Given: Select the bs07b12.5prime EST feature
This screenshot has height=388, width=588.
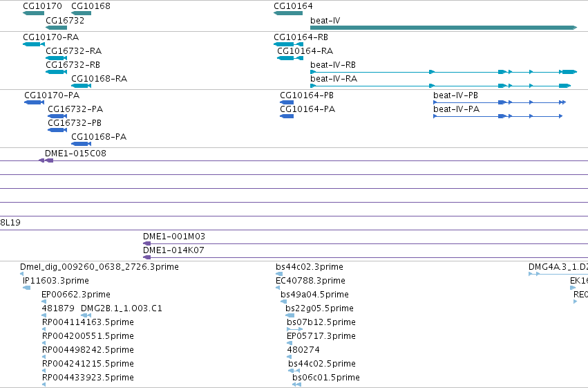Looking at the screenshot, I should pyautogui.click(x=295, y=329).
